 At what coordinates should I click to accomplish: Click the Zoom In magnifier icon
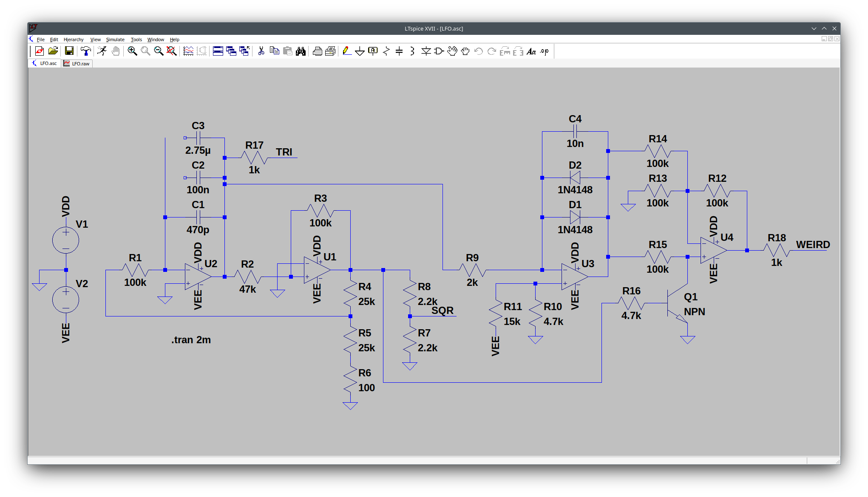point(132,51)
